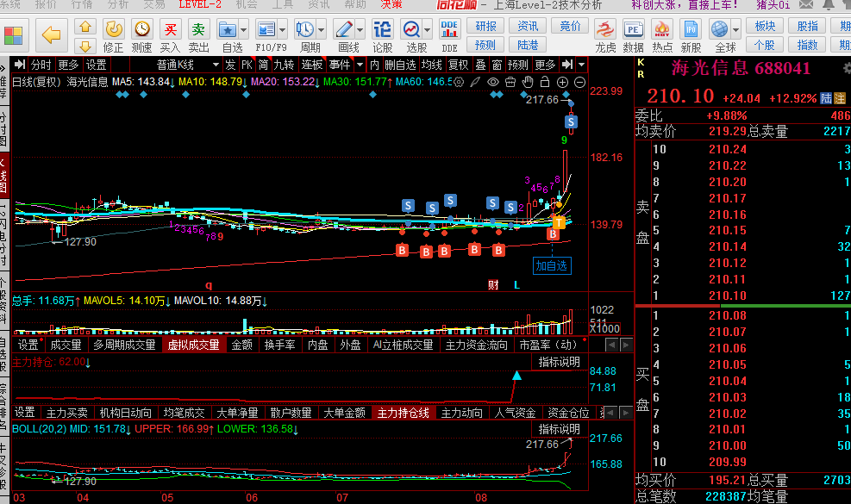Switch to the 大单净量 tab

(x=237, y=413)
